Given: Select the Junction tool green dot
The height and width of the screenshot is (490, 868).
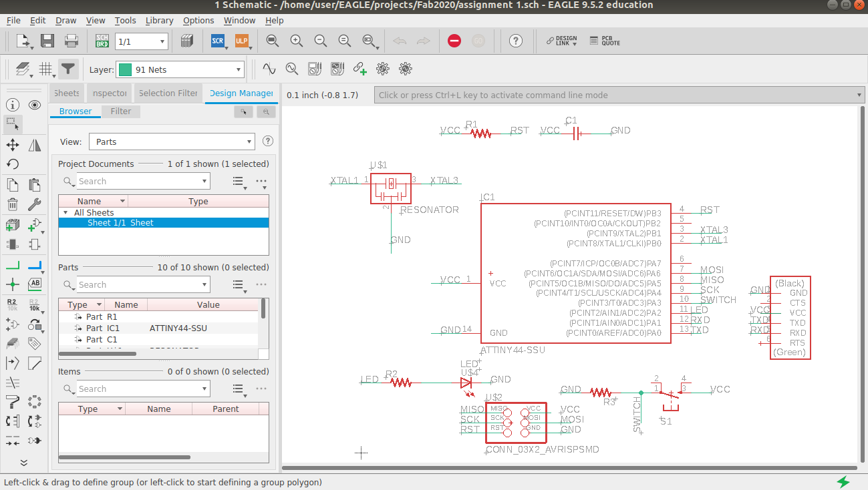Looking at the screenshot, I should pos(13,284).
